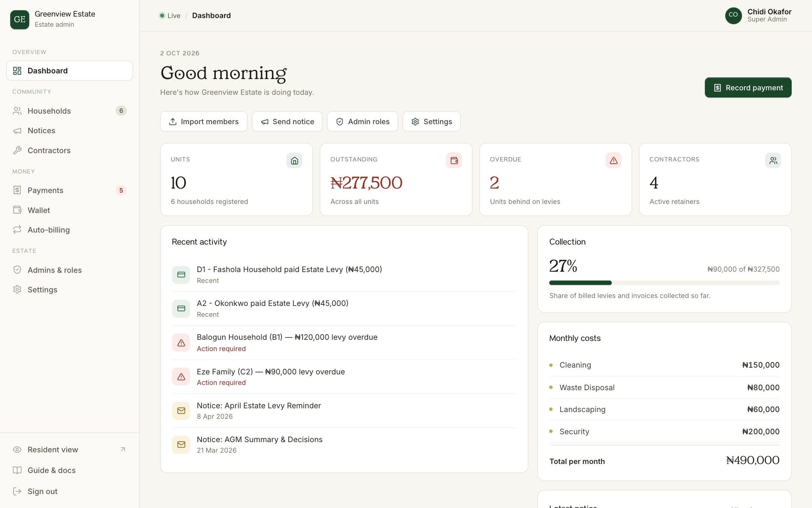The width and height of the screenshot is (812, 508).
Task: Click the Record payment button
Action: (748, 88)
